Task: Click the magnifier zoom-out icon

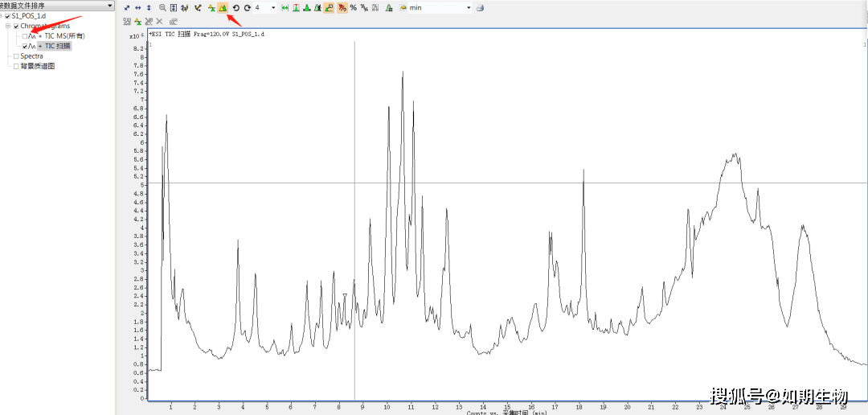Action: [x=162, y=7]
